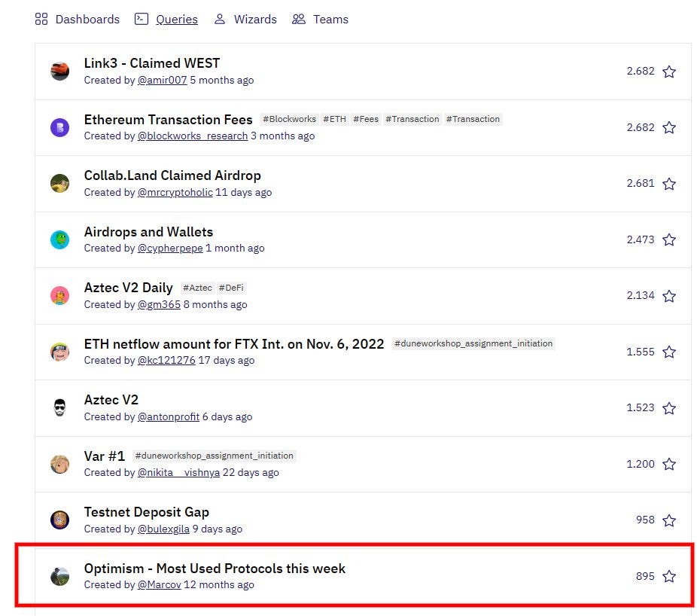This screenshot has height=616, width=697.
Task: Star the Optimism Most Used Protocols query
Action: [x=669, y=576]
